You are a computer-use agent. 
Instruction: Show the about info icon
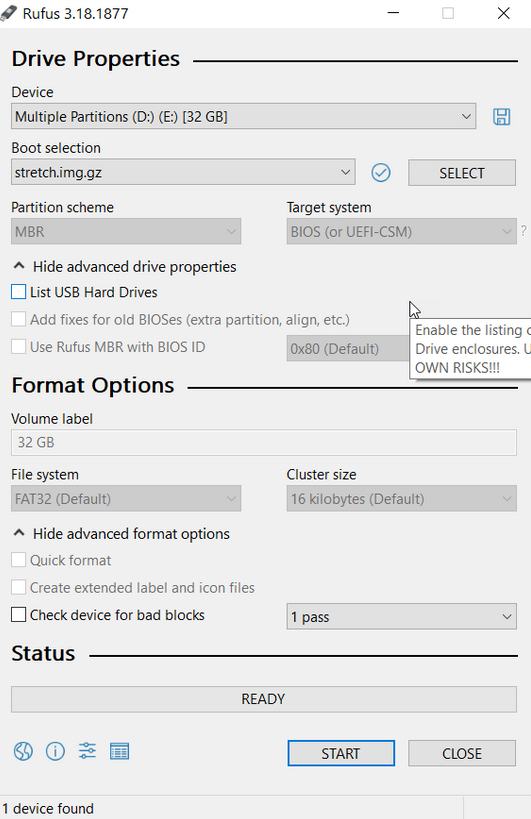pyautogui.click(x=55, y=751)
